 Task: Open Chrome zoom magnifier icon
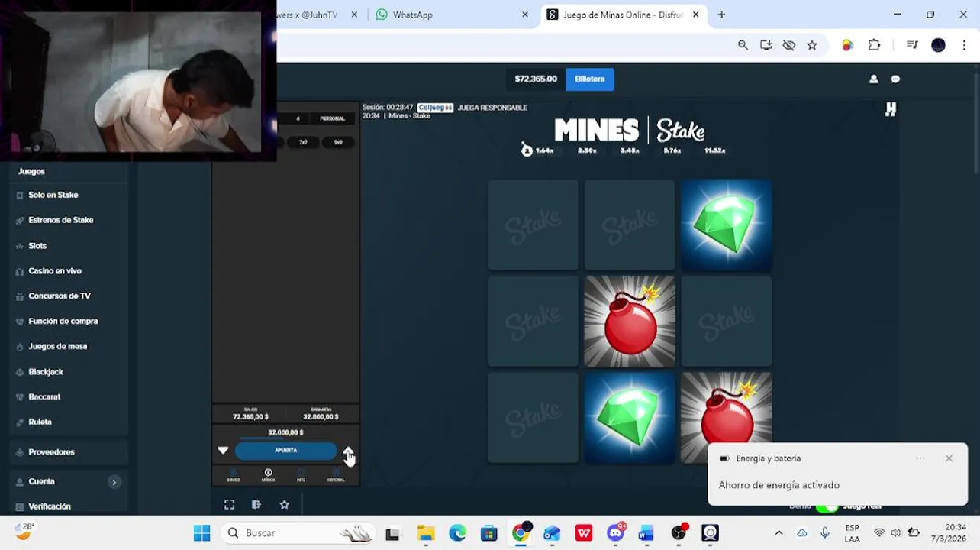click(x=743, y=46)
